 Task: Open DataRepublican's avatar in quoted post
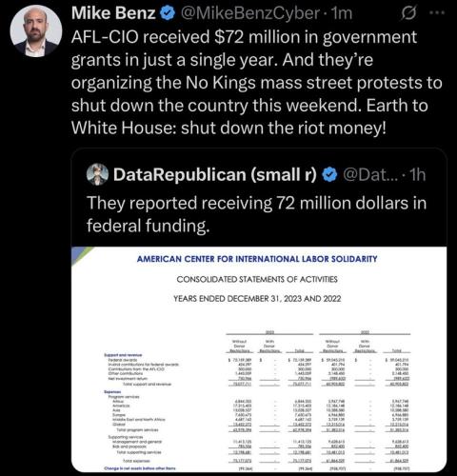97,174
